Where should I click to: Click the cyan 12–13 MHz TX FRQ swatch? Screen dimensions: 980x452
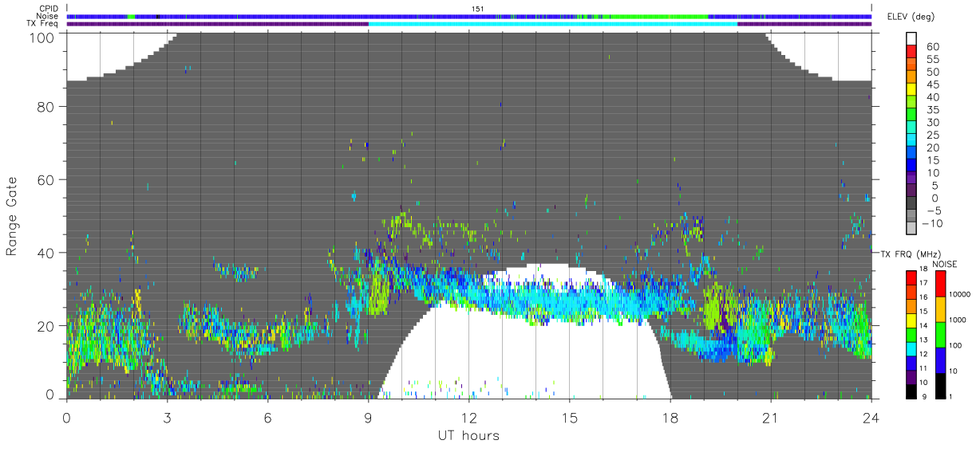911,348
